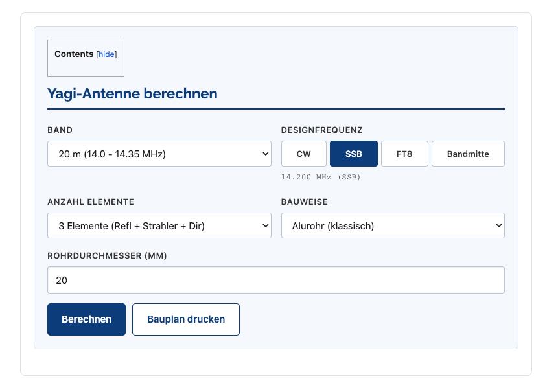Click the ROHRDURCHMESSER (MM) label

point(107,256)
